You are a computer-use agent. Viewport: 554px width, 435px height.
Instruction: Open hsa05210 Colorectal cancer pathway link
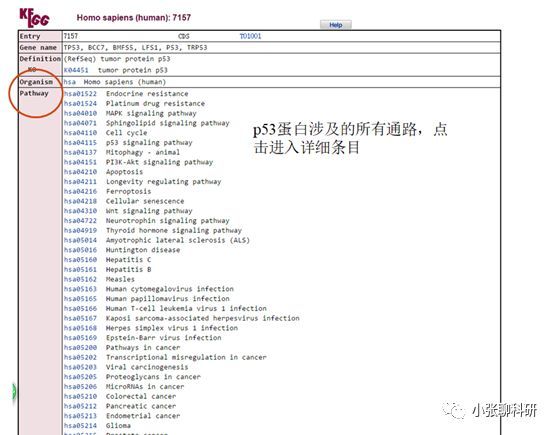(80, 396)
